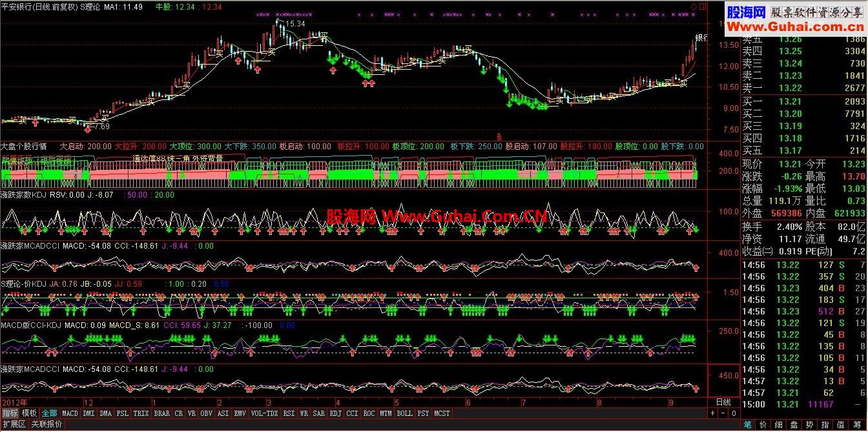Click the 现价 13.21 quote value
This screenshot has height=432, width=868.
(x=789, y=165)
